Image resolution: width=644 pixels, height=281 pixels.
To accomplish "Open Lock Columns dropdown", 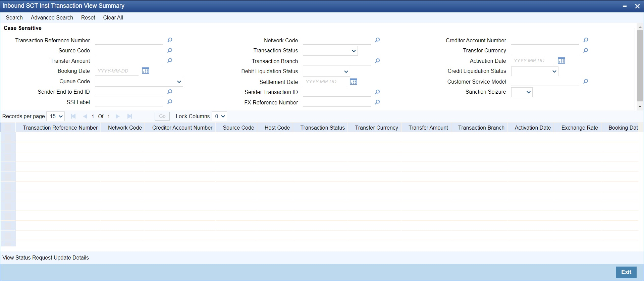I will click(219, 116).
